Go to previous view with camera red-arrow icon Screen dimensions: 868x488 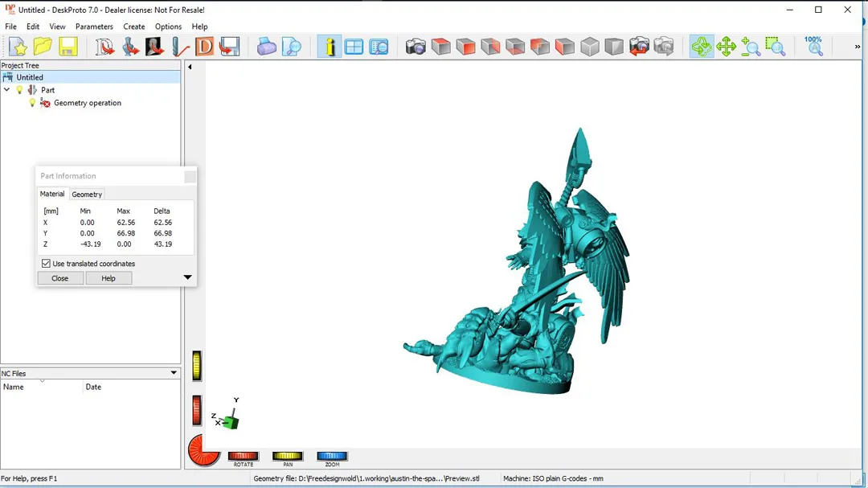(x=639, y=47)
